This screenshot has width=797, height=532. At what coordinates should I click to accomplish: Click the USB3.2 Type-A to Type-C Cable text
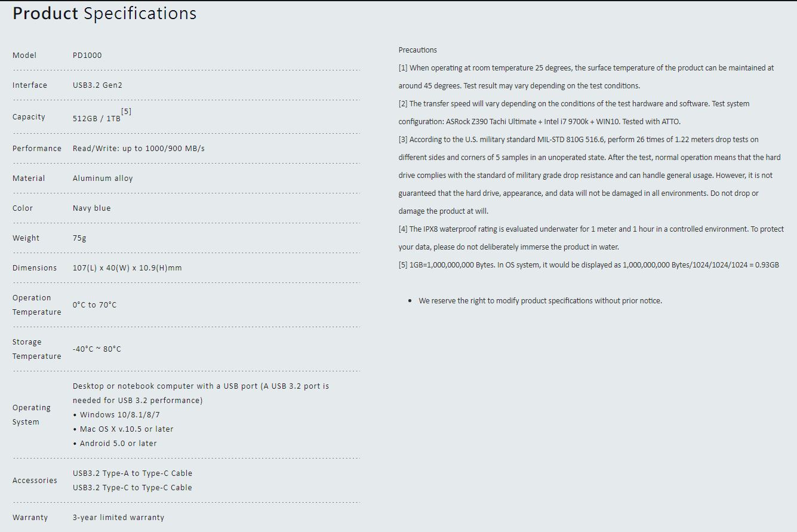pyautogui.click(x=133, y=473)
